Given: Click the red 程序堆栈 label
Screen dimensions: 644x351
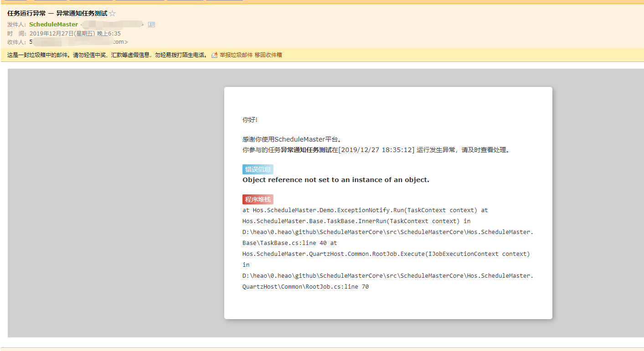Looking at the screenshot, I should click(258, 199).
